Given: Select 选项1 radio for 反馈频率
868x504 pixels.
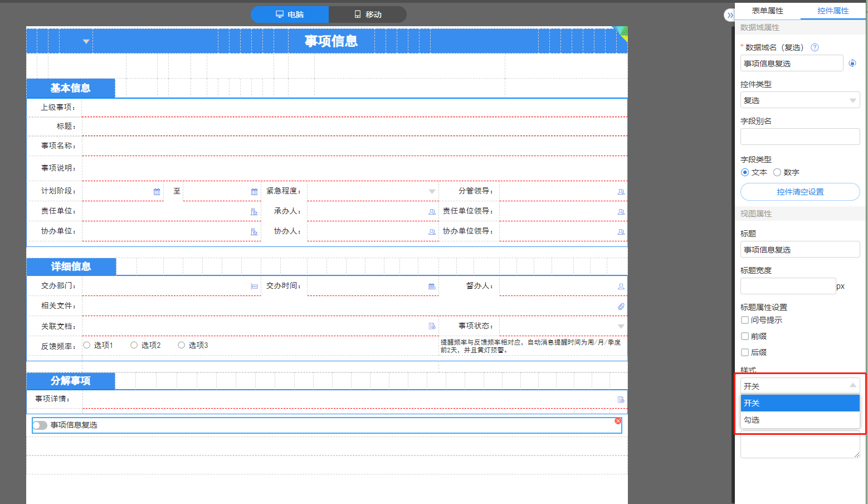Looking at the screenshot, I should (x=87, y=345).
